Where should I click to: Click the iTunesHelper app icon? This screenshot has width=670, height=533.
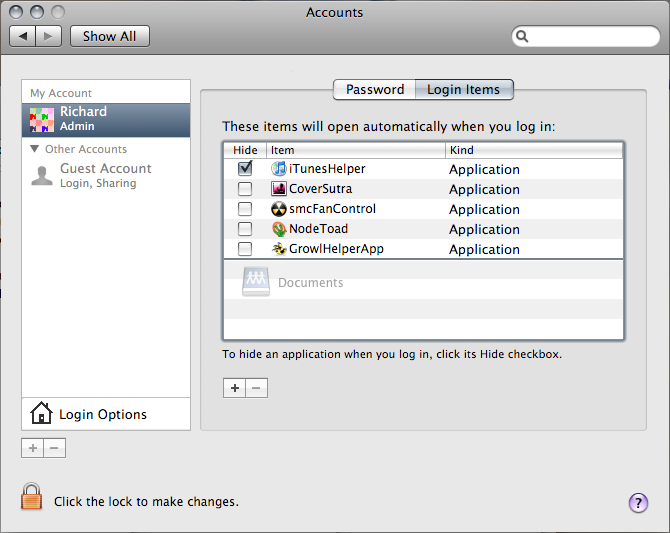tap(280, 169)
